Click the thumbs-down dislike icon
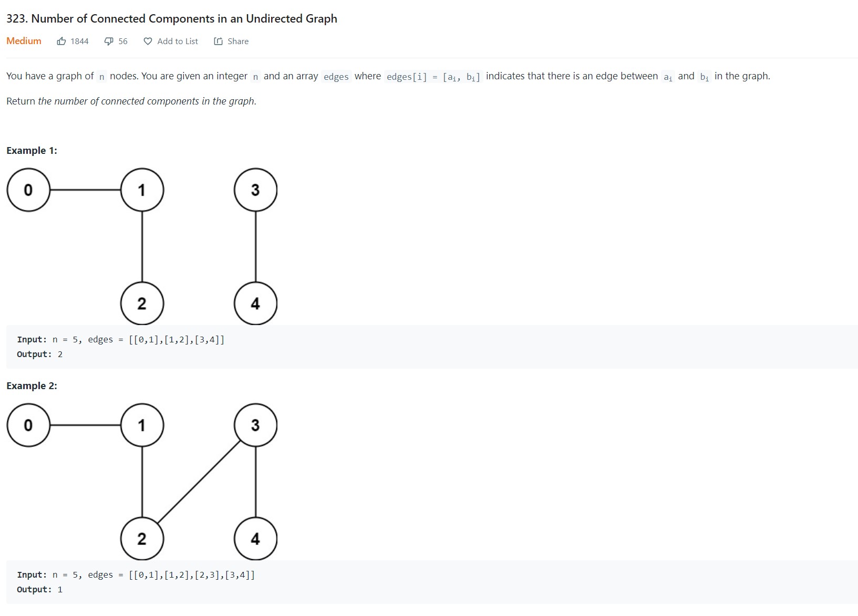This screenshot has width=858, height=616. coord(109,41)
